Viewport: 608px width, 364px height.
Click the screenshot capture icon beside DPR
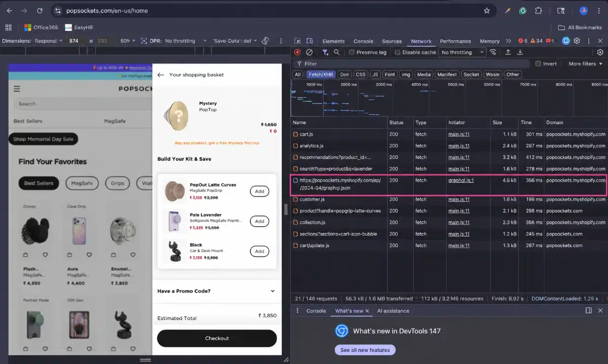pyautogui.click(x=144, y=41)
